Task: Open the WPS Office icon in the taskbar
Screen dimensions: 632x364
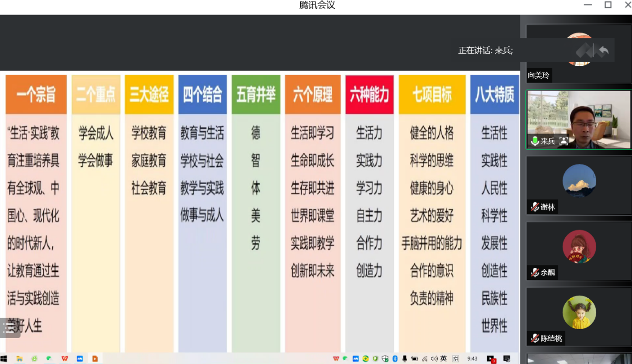Action: click(x=64, y=359)
